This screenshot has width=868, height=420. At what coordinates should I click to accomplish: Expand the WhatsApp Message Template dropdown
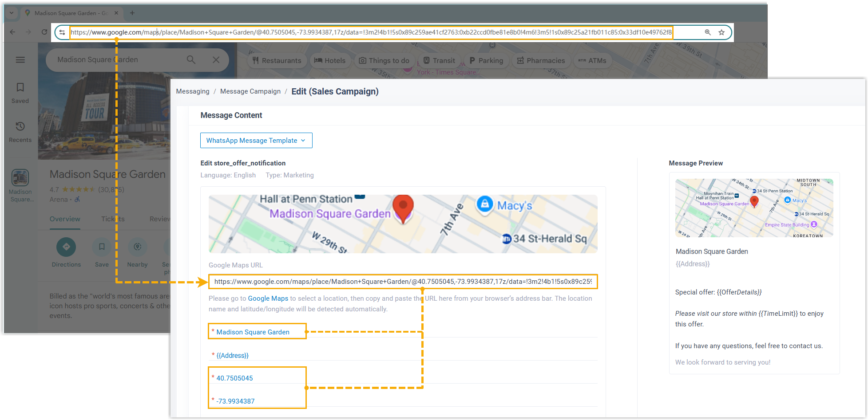(x=256, y=141)
